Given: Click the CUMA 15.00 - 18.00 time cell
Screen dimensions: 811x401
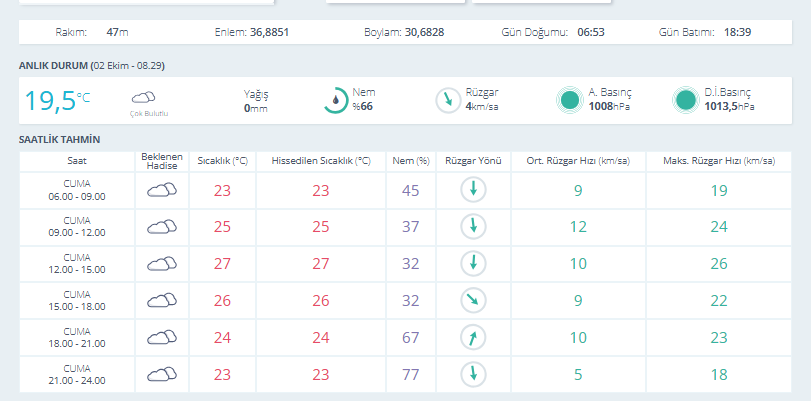Looking at the screenshot, I should pyautogui.click(x=77, y=301).
